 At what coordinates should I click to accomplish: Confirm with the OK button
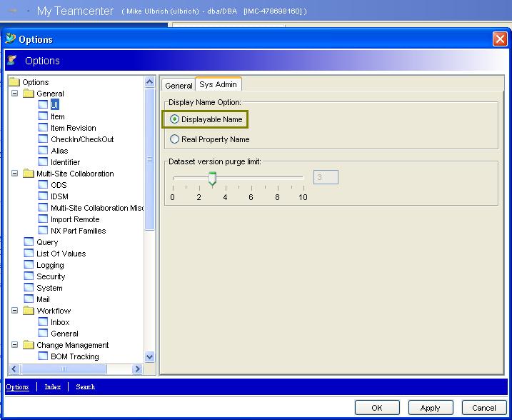377,408
